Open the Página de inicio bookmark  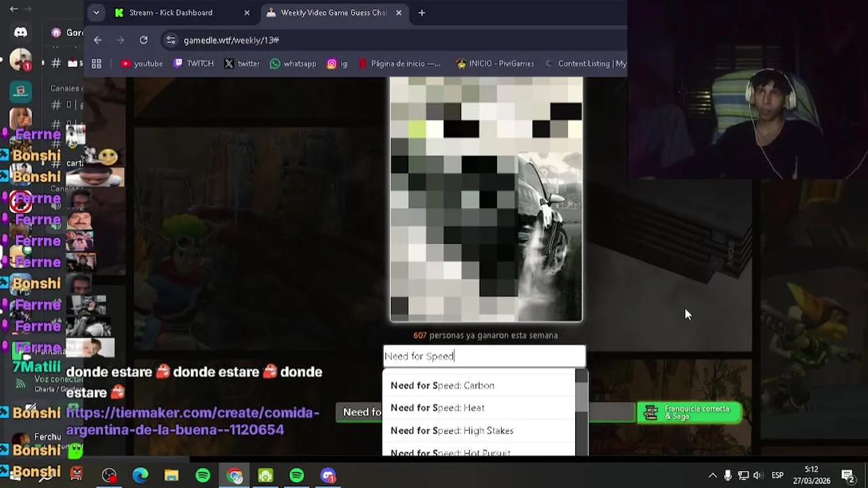coord(400,64)
